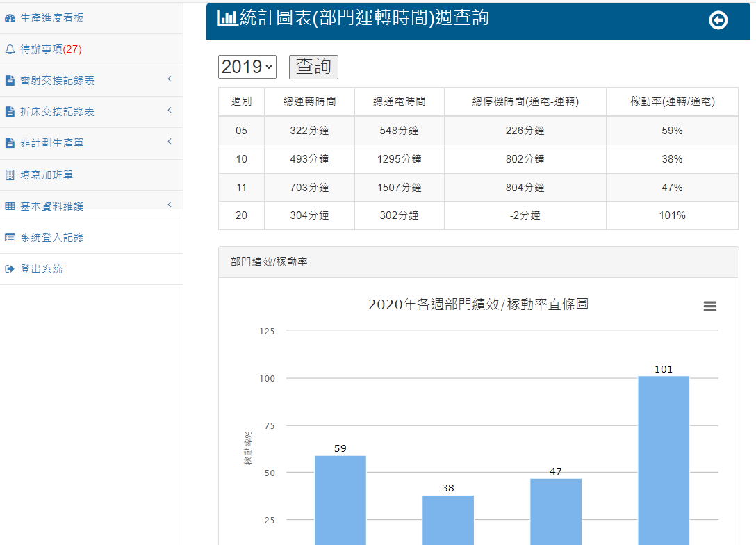Expand 折床交接記錄表 submenu chevron
The width and height of the screenshot is (756, 545).
170,111
